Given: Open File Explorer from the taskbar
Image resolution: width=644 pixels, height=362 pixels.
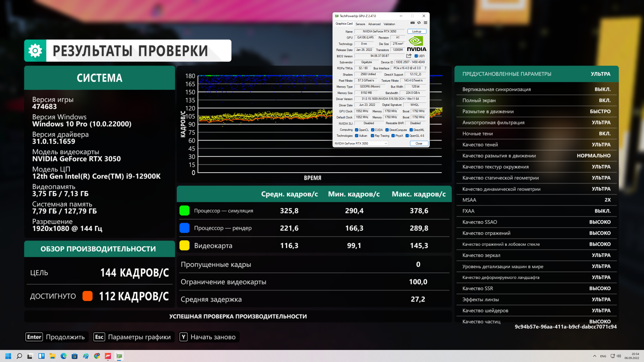Looking at the screenshot, I should (x=52, y=356).
